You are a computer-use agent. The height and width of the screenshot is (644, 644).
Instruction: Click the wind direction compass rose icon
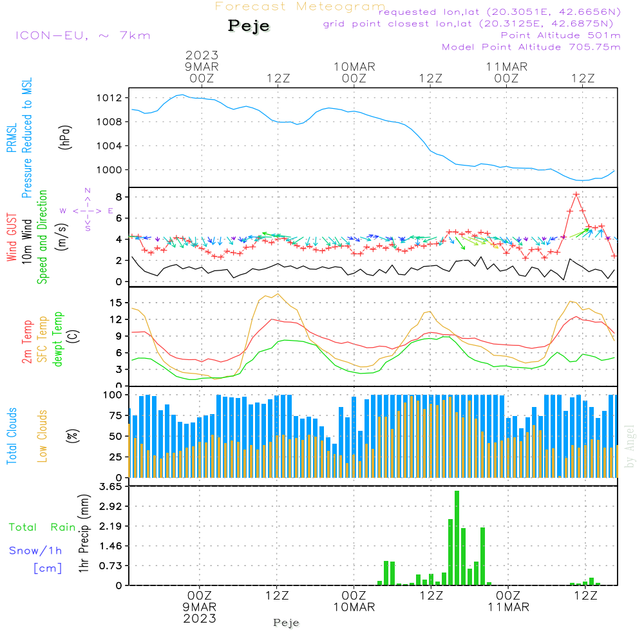click(87, 210)
